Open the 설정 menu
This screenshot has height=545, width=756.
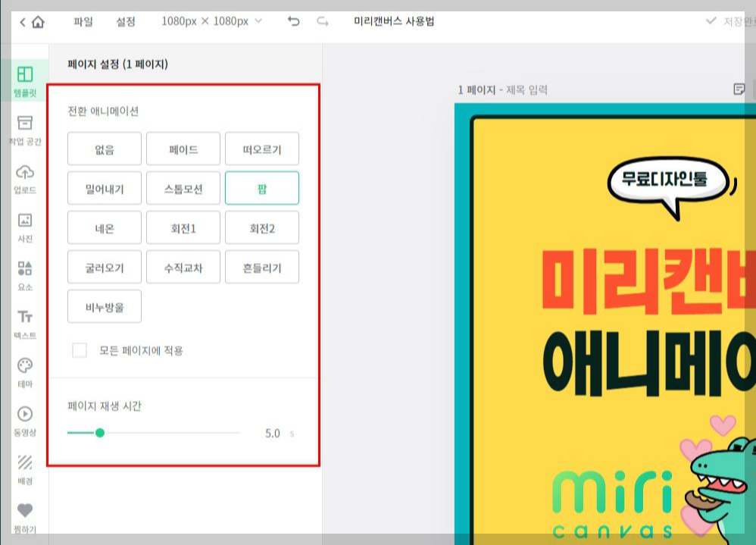click(125, 22)
